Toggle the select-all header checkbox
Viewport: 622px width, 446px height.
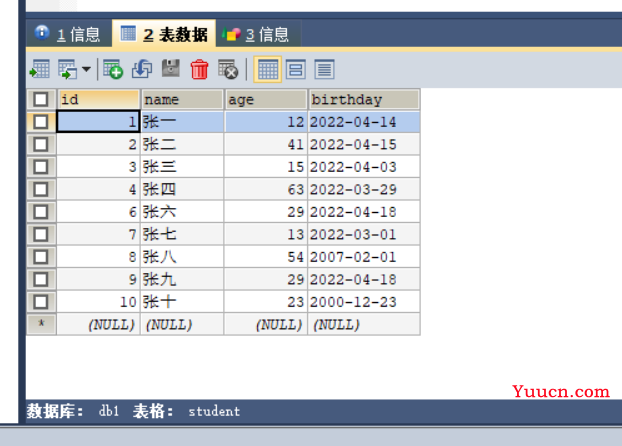point(41,99)
